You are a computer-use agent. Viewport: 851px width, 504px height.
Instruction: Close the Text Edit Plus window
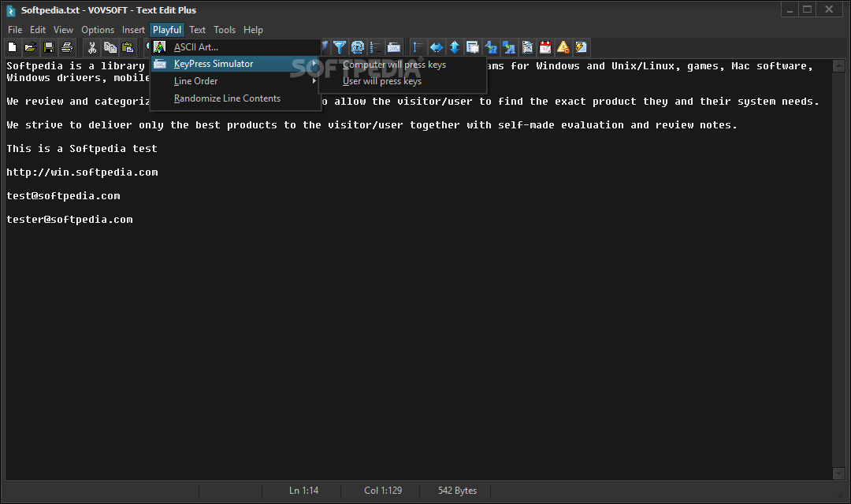[x=829, y=9]
